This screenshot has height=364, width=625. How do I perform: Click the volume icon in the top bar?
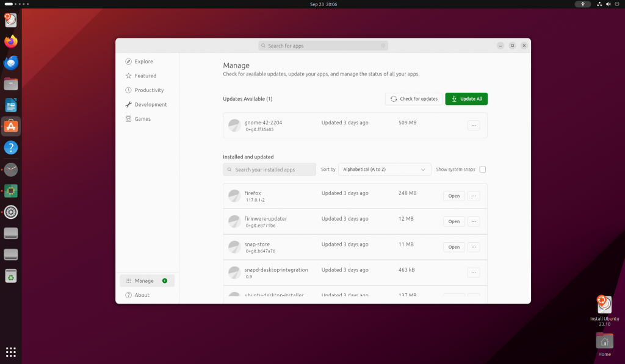coord(607,4)
